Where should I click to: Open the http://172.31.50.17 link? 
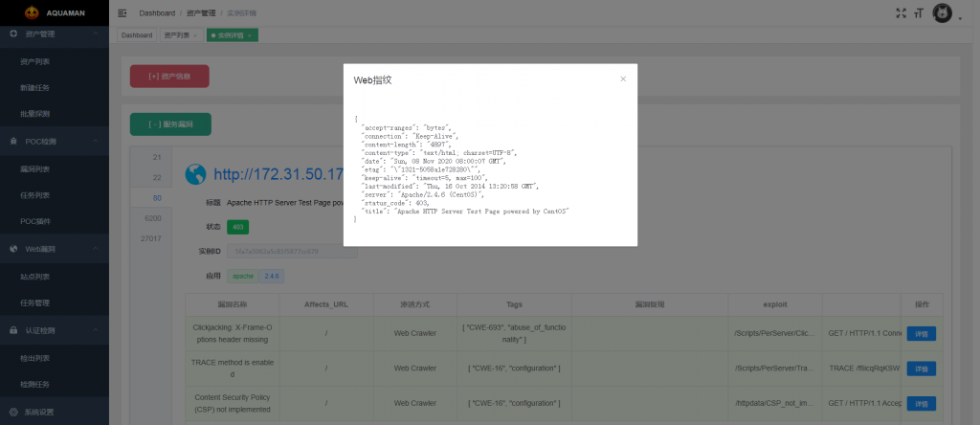click(x=278, y=174)
